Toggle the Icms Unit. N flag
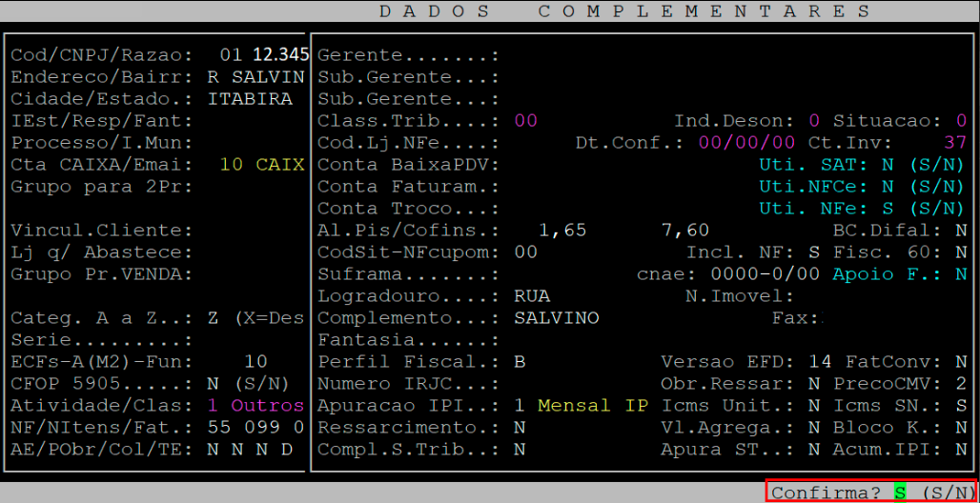This screenshot has height=503, width=980. [x=813, y=406]
